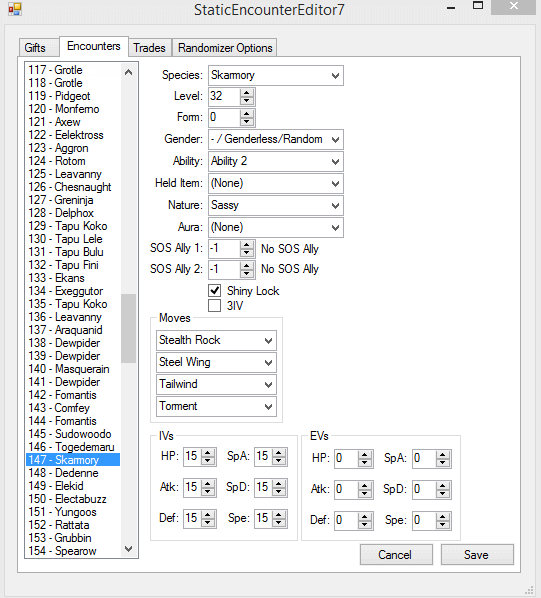Click the app icon in the title bar

click(15, 9)
